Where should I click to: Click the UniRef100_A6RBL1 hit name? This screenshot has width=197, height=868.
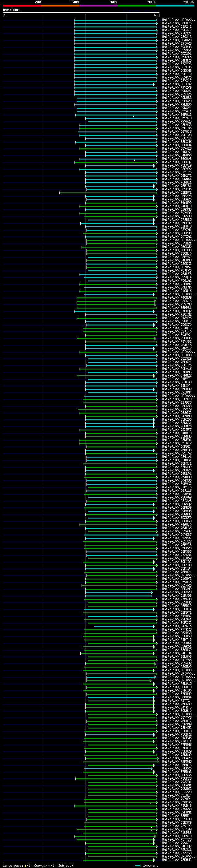tap(176, 182)
